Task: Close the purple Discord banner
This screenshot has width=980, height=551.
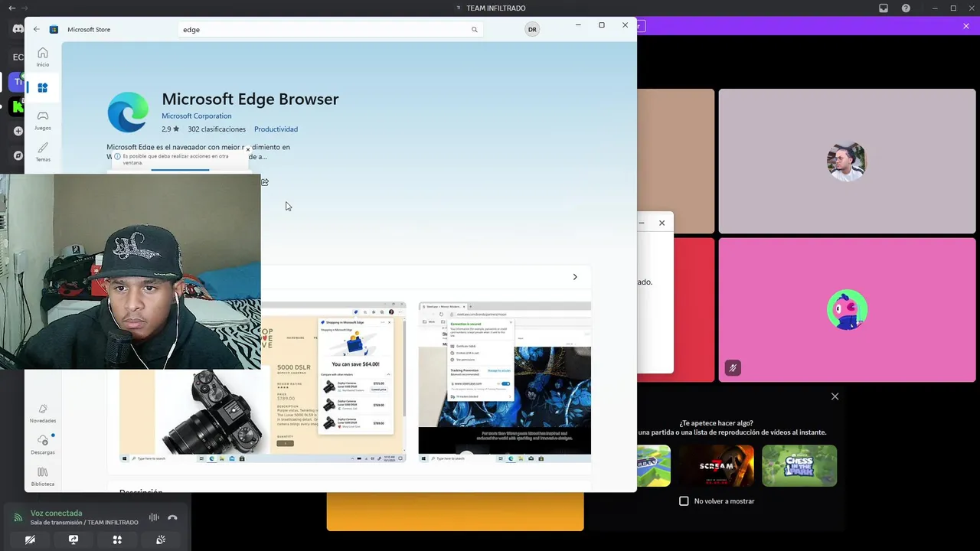Action: (x=966, y=26)
